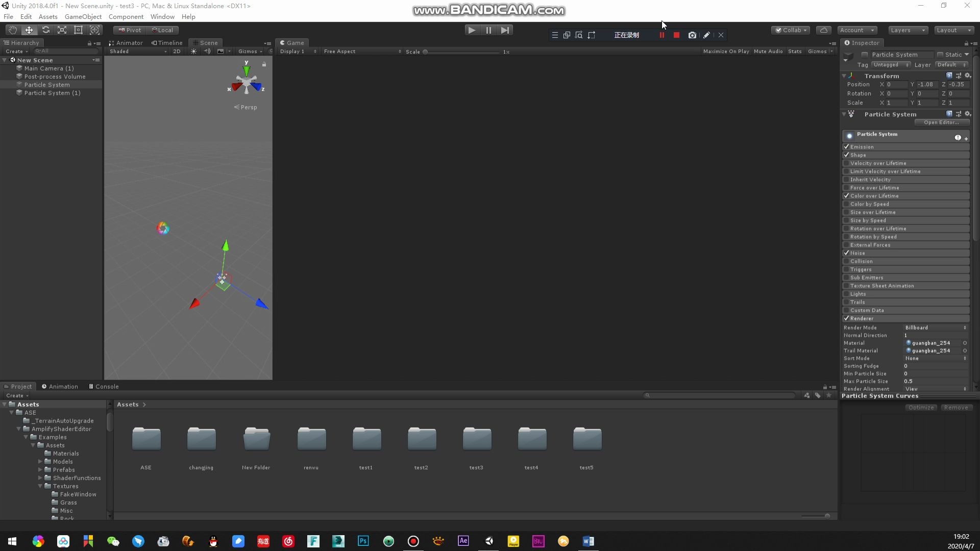Enable Velocity over Lifetime module
Image resolution: width=980 pixels, height=551 pixels.
click(846, 163)
